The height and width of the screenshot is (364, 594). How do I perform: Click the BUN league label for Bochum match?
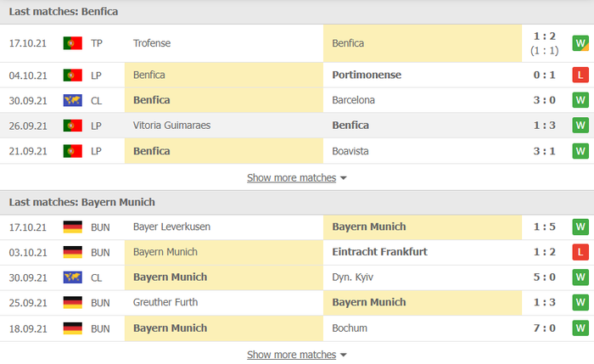(100, 328)
